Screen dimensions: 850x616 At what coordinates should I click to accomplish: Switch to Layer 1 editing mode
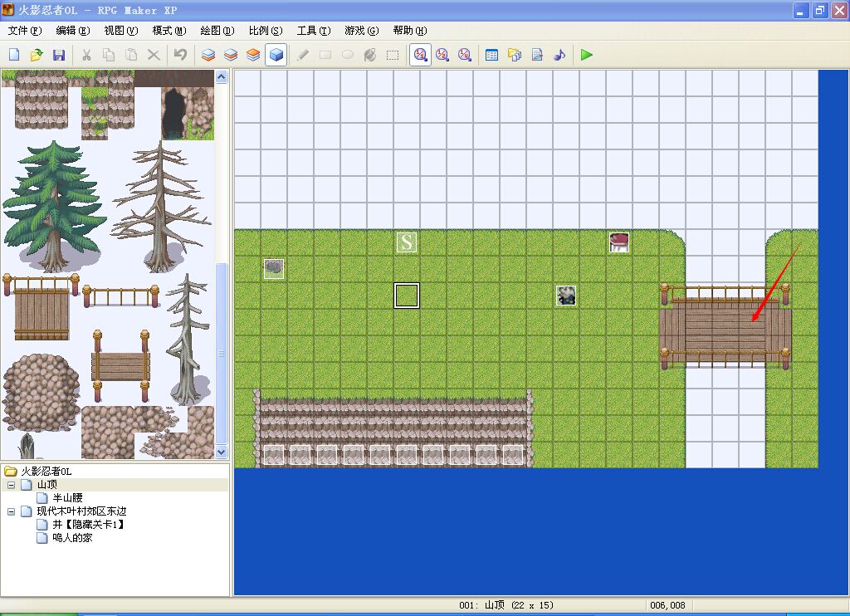[x=208, y=55]
